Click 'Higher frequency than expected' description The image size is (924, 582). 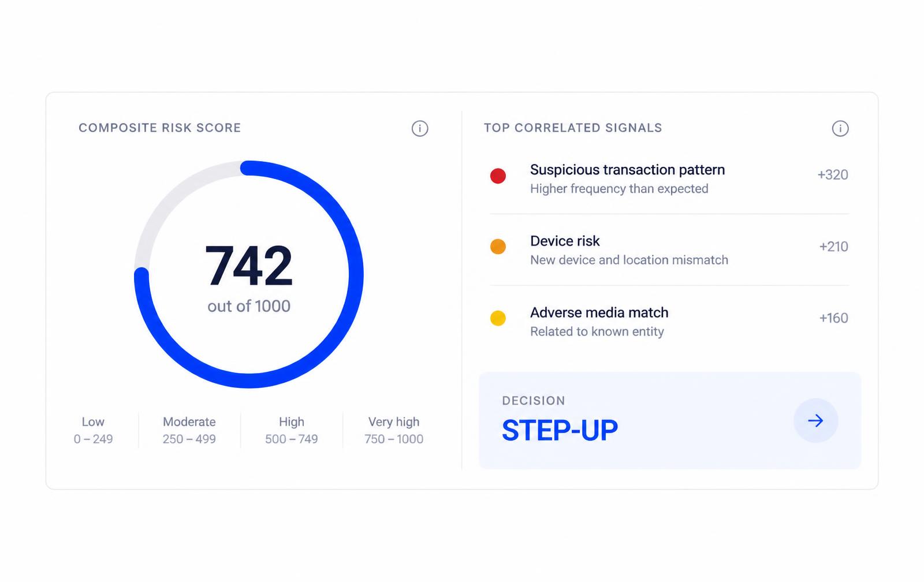point(619,189)
